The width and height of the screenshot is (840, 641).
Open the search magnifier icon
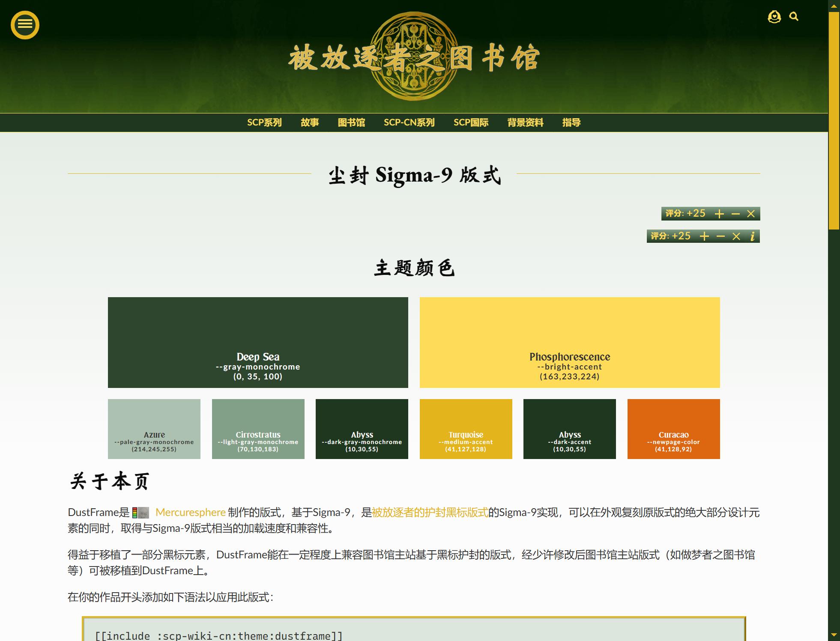[x=794, y=17]
